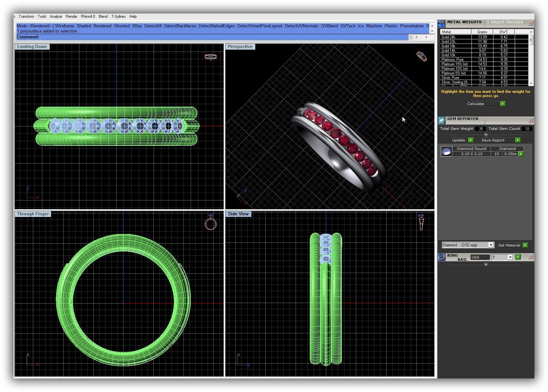Open the Help menu
548x392 pixels.
click(x=133, y=16)
